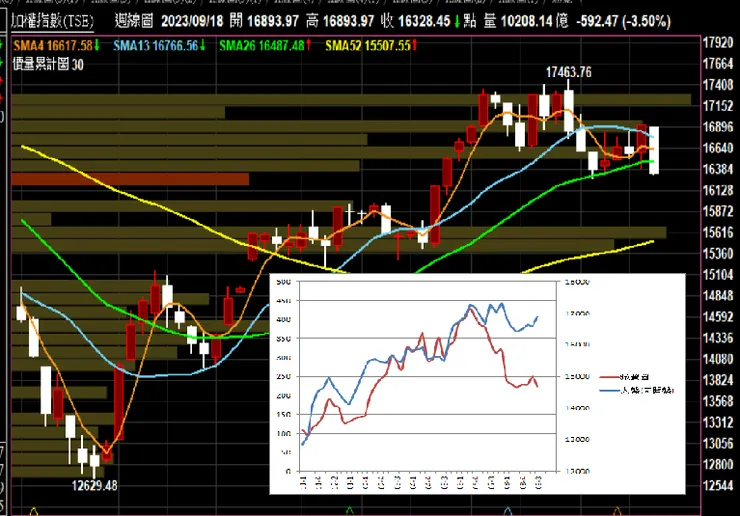
Task: Click the blue triangle marker on time axis
Action: tap(508, 511)
